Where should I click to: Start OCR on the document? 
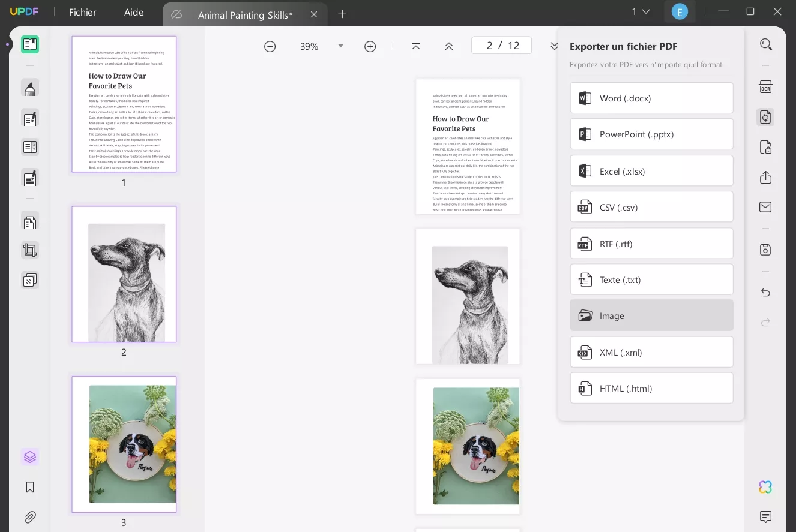pyautogui.click(x=765, y=87)
